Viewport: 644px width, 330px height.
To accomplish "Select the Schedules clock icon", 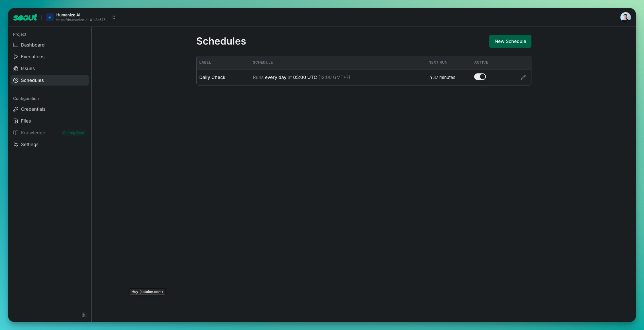I will tap(16, 80).
